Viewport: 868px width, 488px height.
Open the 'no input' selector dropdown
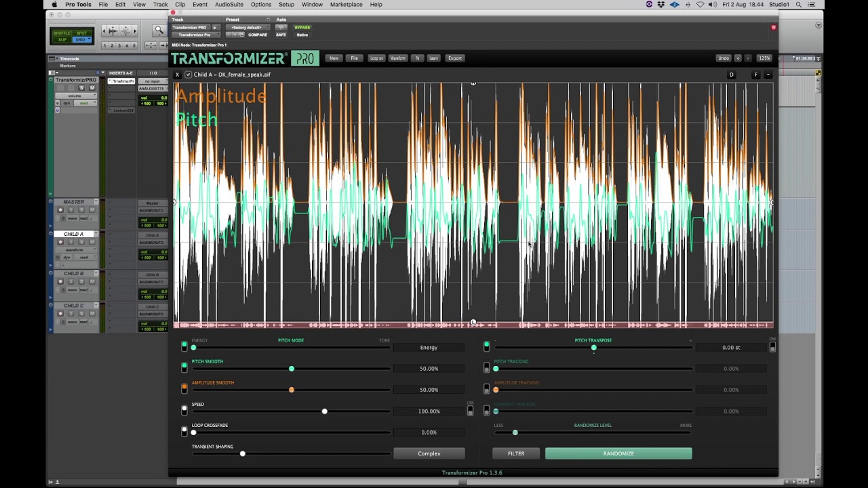click(x=153, y=81)
